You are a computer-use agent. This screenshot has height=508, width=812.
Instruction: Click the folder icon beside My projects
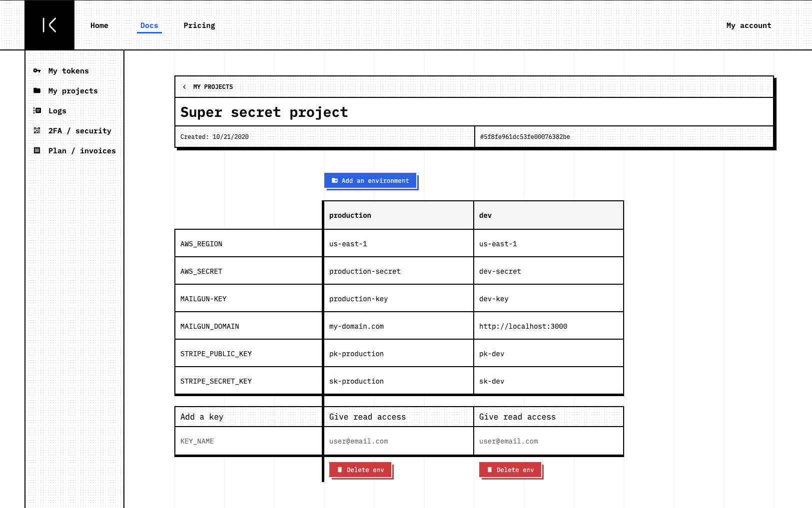click(x=37, y=91)
